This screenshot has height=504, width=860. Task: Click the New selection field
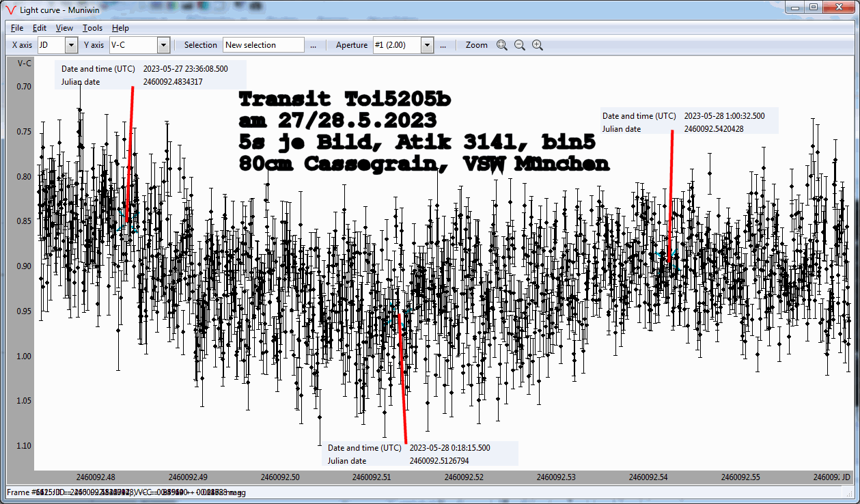pyautogui.click(x=263, y=45)
